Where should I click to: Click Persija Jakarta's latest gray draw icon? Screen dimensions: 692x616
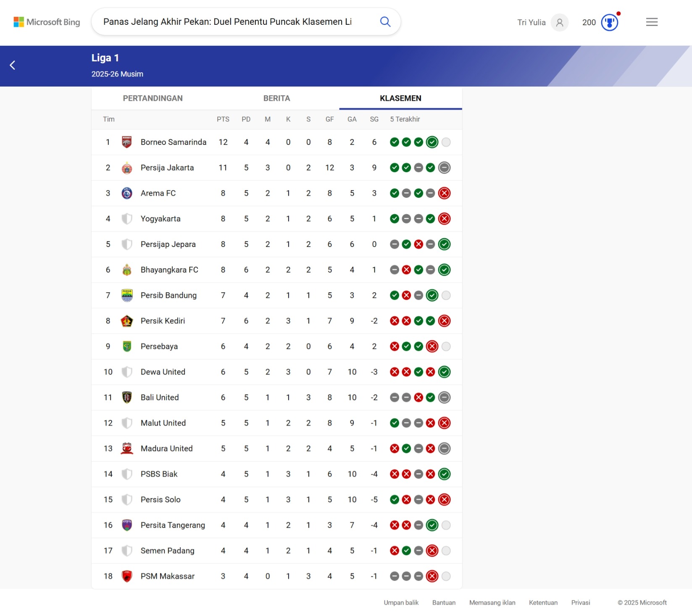444,168
